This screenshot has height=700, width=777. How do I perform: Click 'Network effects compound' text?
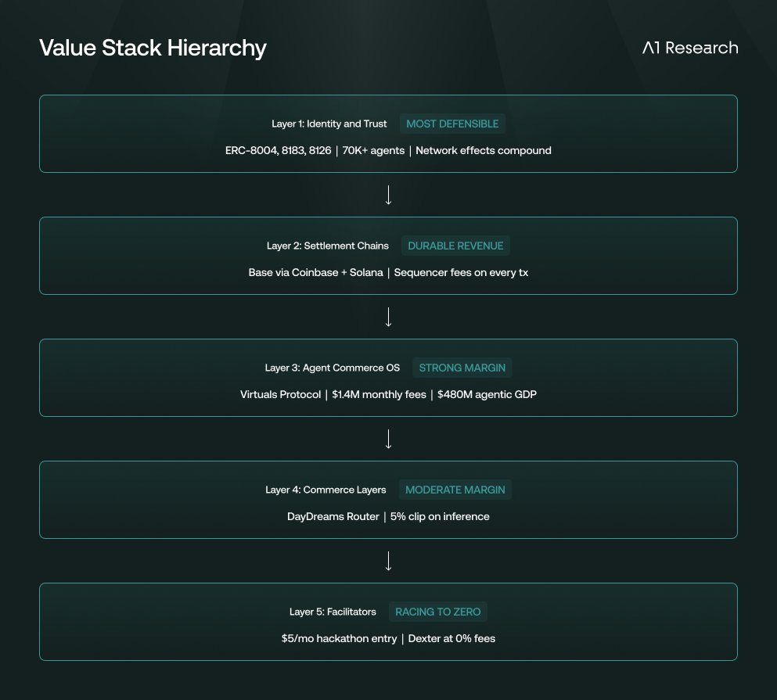483,151
